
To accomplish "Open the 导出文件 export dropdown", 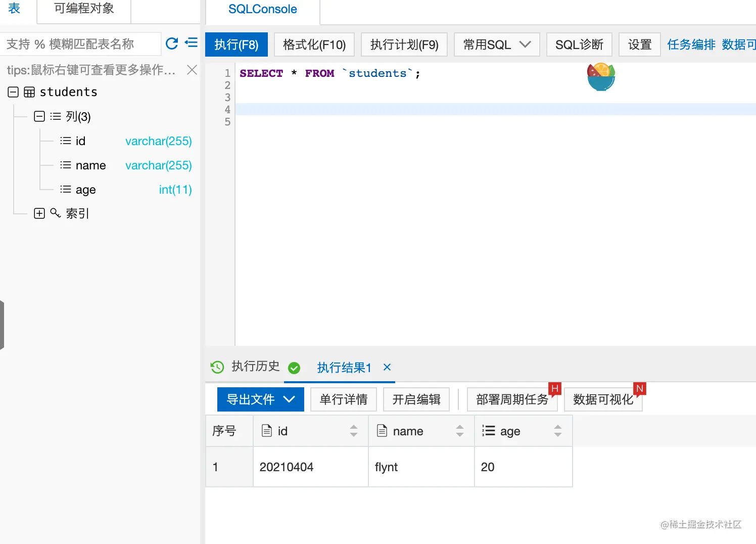I will (x=261, y=399).
